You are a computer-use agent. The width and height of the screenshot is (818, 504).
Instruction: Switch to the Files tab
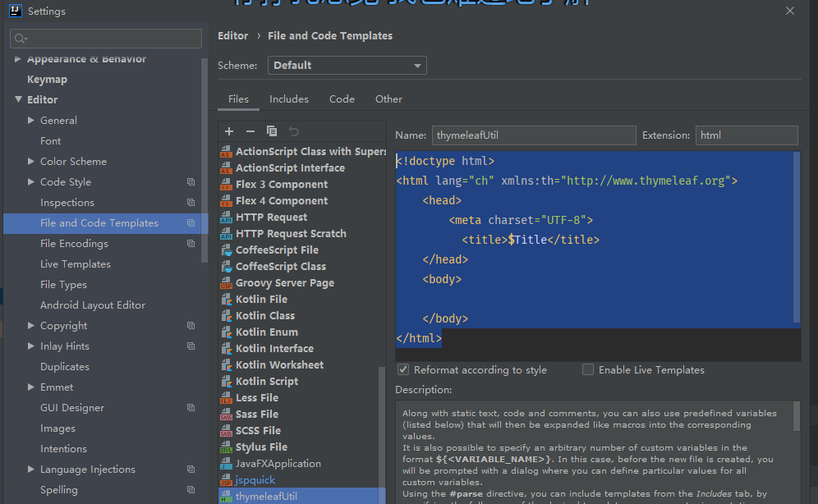coord(238,99)
